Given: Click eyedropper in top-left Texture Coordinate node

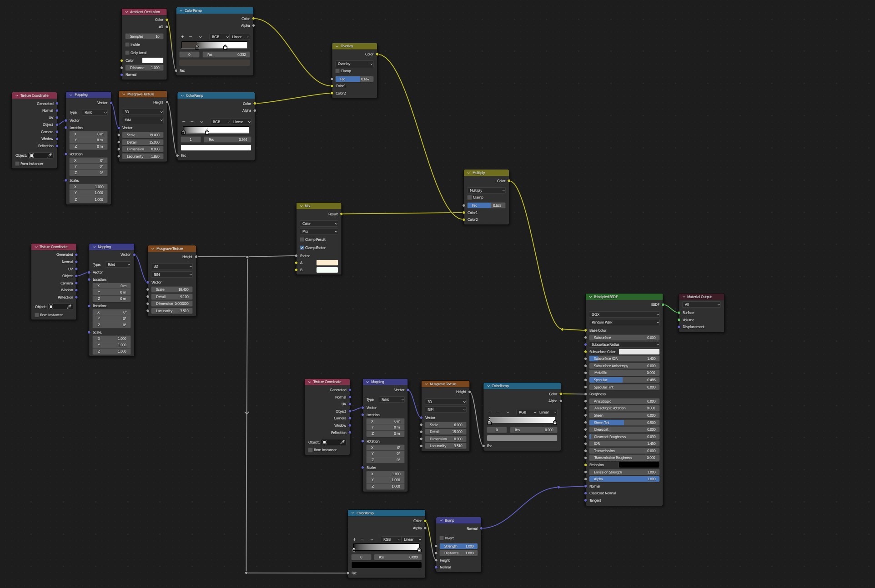Looking at the screenshot, I should (x=50, y=155).
